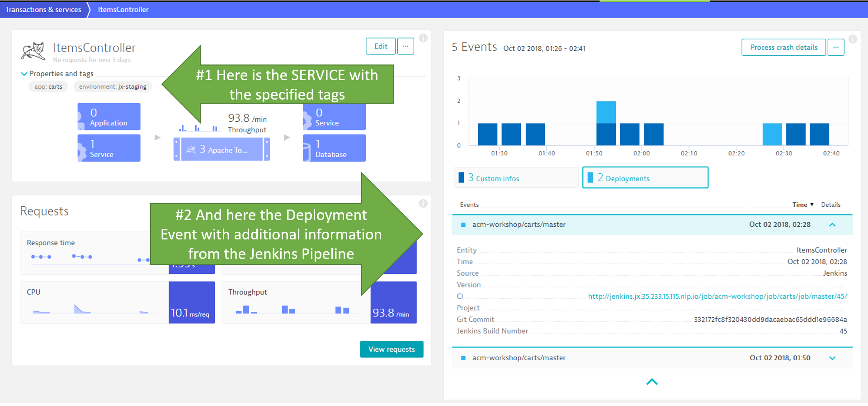Click the info icon on the events panel
This screenshot has height=406, width=868.
(853, 39)
